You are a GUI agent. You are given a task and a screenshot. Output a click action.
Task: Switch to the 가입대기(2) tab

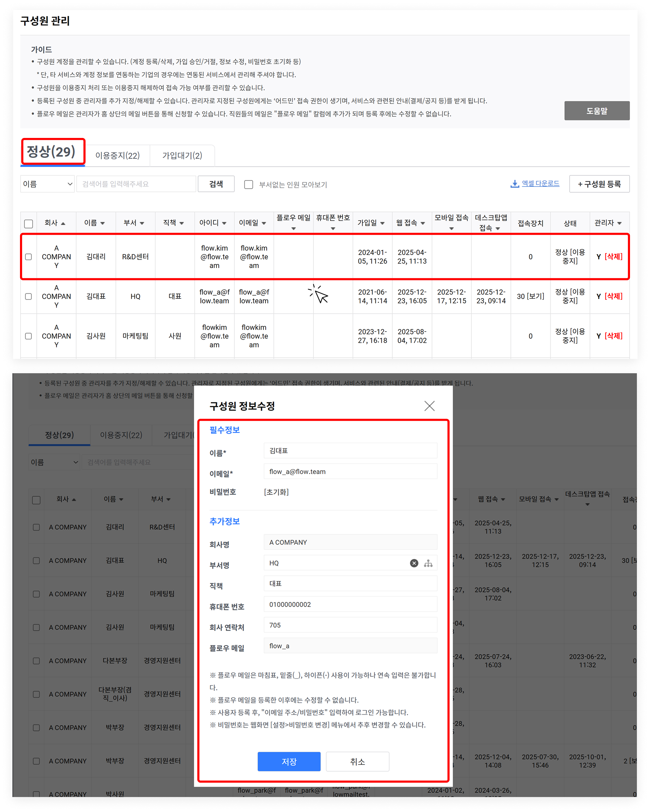pos(182,155)
